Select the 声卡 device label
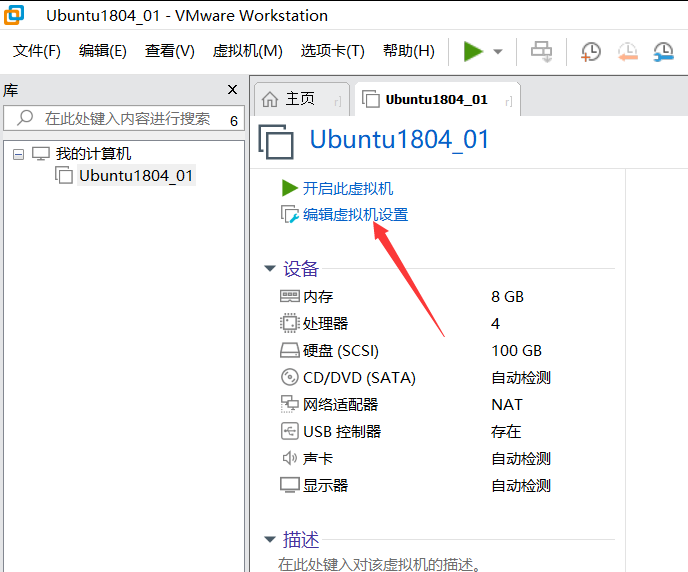The height and width of the screenshot is (572, 688). click(x=318, y=459)
